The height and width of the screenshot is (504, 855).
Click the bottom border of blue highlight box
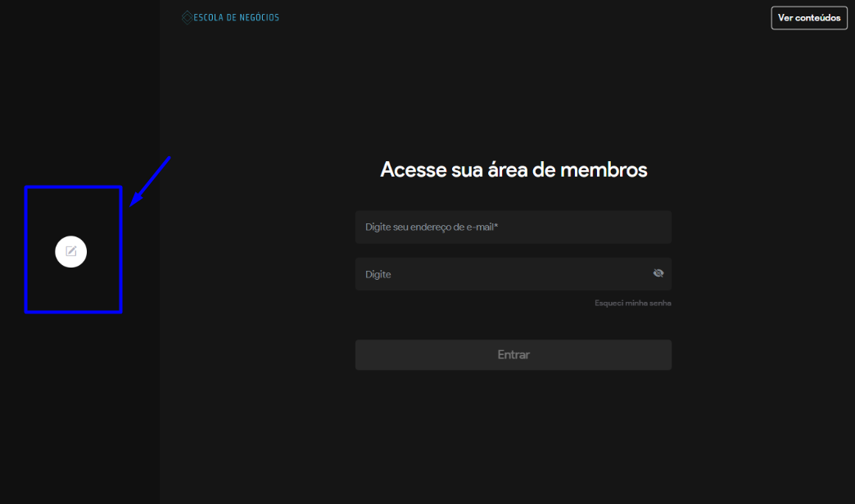point(73,312)
